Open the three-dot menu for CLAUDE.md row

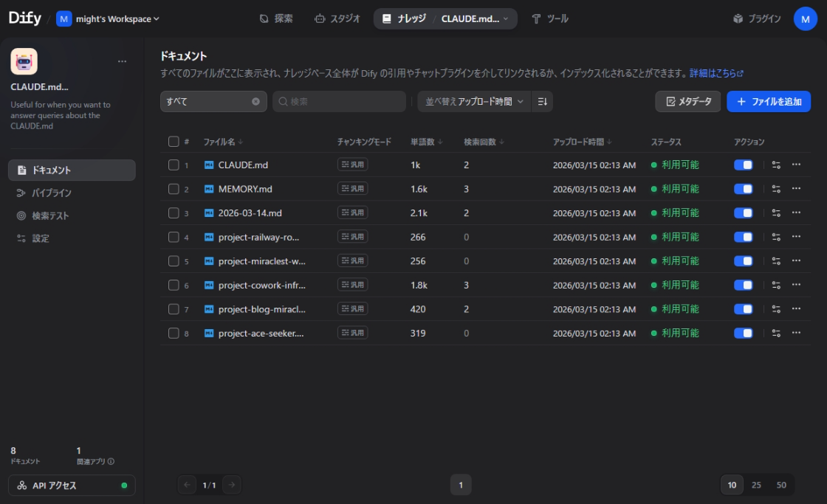(x=796, y=165)
